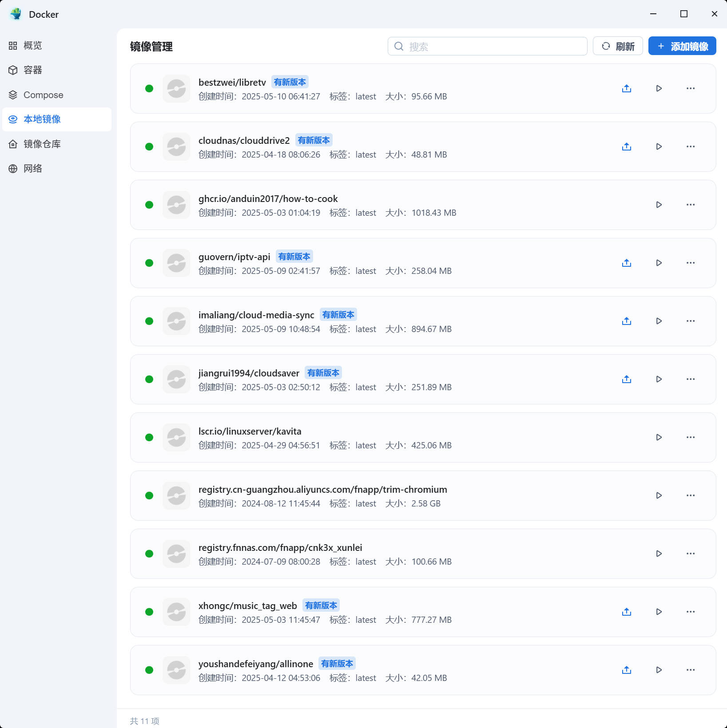The width and height of the screenshot is (727, 728).
Task: Click the disc thumbnail of guovern/iptv-api
Action: (x=176, y=263)
